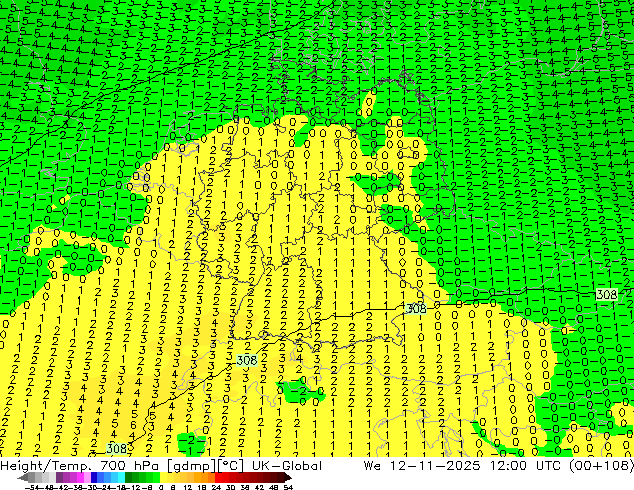The height and width of the screenshot is (490, 634).
Task: Click the bright green segment of the color scale
Action: tap(156, 478)
